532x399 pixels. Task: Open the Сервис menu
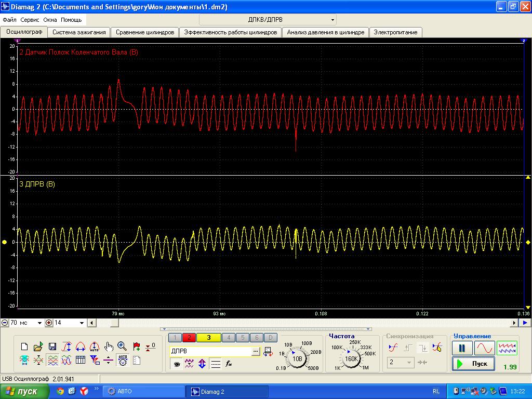(x=30, y=20)
